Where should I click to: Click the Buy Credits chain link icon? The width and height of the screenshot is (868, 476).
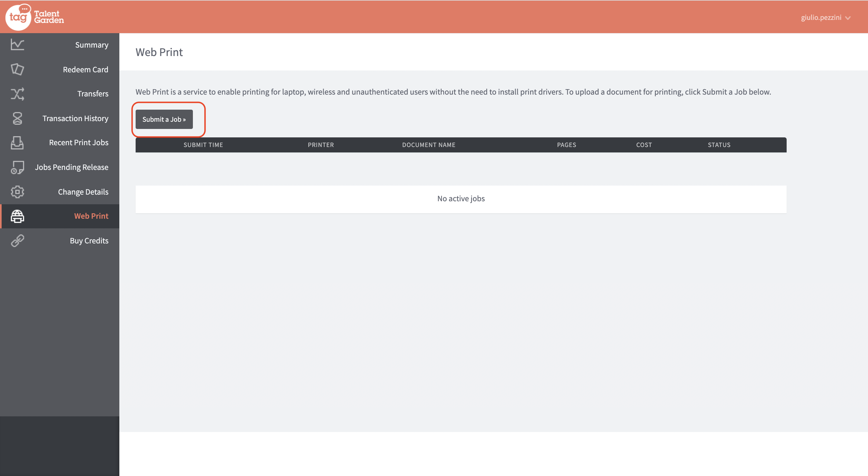pos(17,240)
